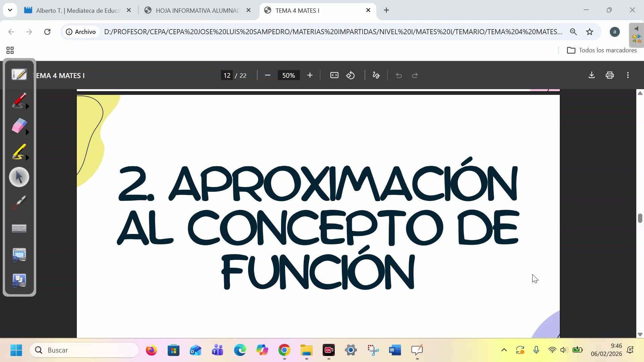
Task: Expand highlighter options arrow
Action: [28, 158]
